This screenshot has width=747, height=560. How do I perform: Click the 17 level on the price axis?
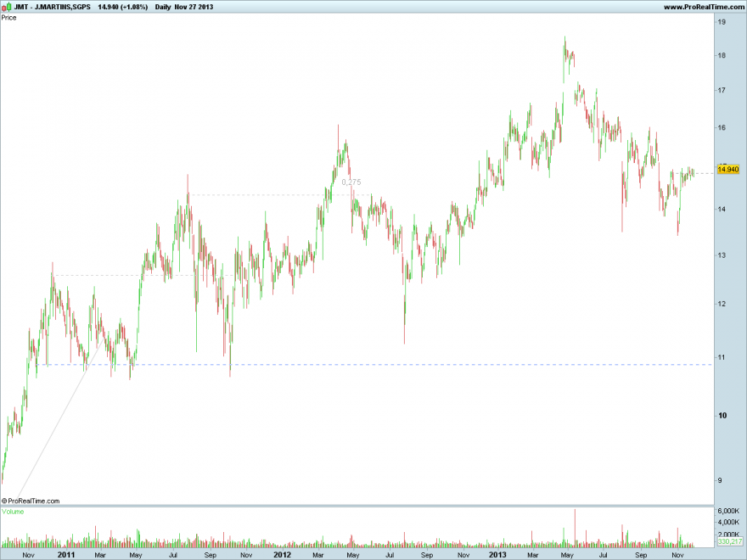coord(722,90)
